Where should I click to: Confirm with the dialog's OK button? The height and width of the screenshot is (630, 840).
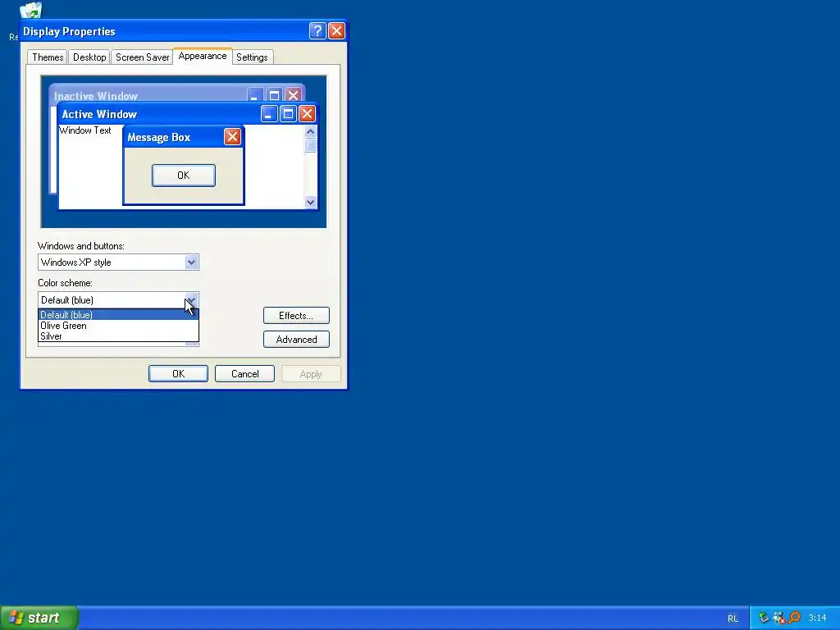178,374
